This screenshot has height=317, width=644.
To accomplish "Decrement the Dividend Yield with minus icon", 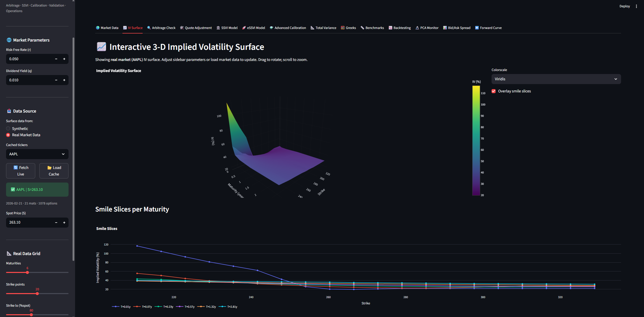I will click(56, 80).
